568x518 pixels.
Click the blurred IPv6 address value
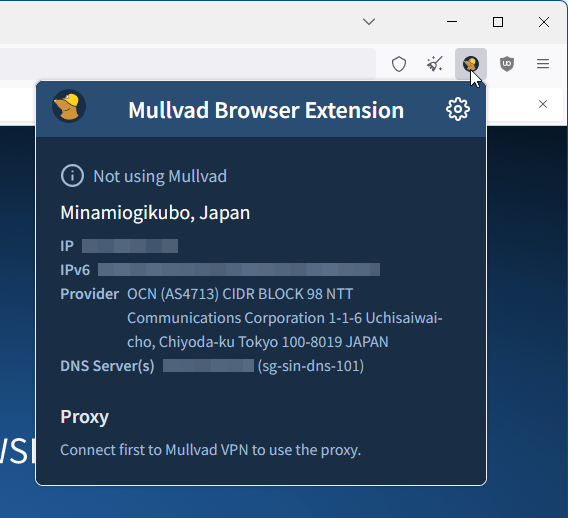tap(239, 270)
